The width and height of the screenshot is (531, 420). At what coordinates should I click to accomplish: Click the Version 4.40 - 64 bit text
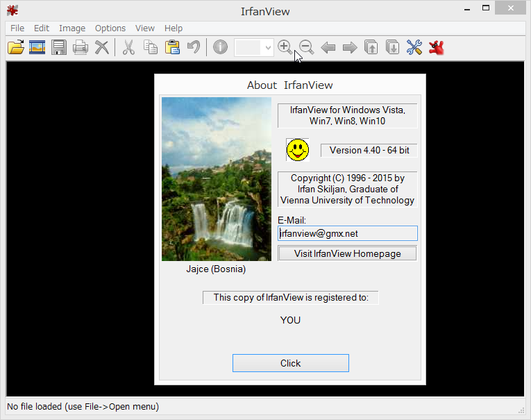(369, 151)
